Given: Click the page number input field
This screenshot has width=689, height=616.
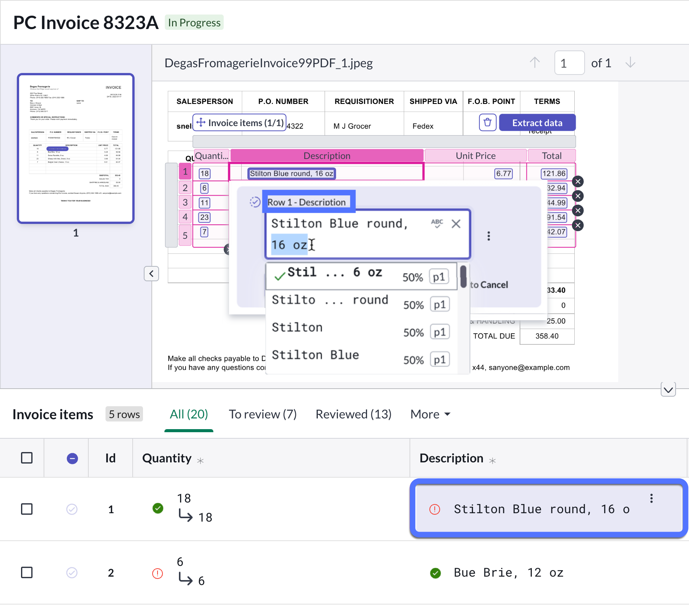Looking at the screenshot, I should coord(569,63).
